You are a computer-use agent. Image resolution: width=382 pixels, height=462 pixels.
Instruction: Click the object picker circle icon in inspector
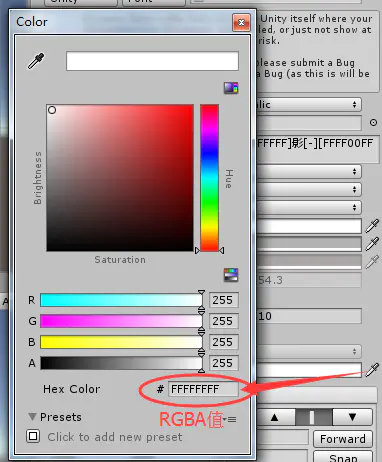[373, 123]
